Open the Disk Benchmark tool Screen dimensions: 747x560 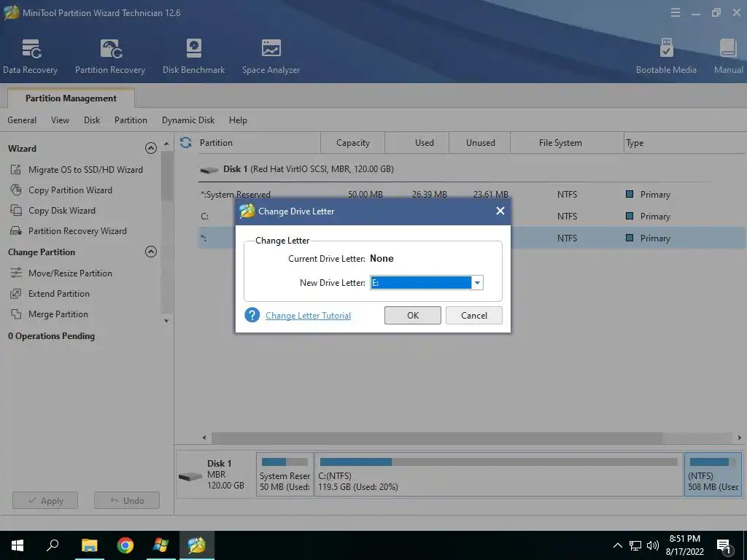click(193, 56)
